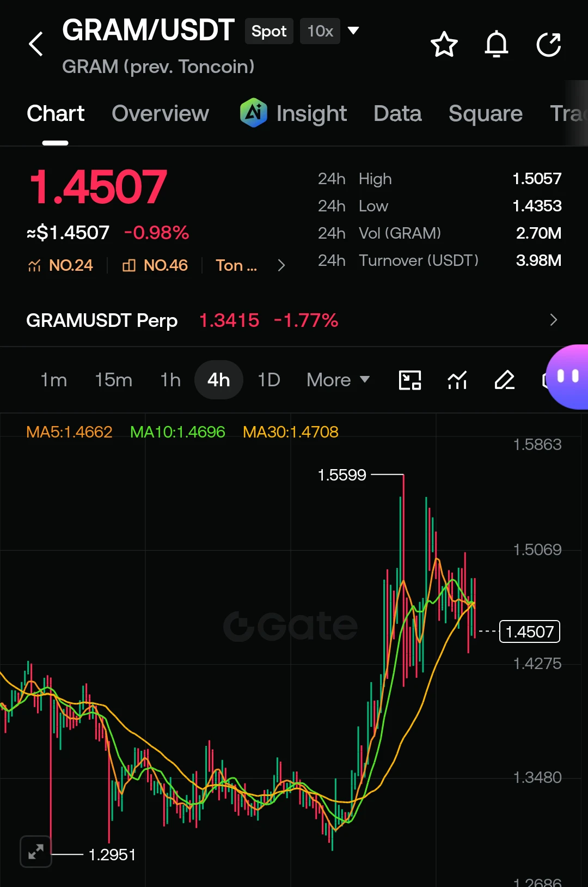This screenshot has height=887, width=588.
Task: Open the trading pair dropdown arrow
Action: tap(353, 31)
